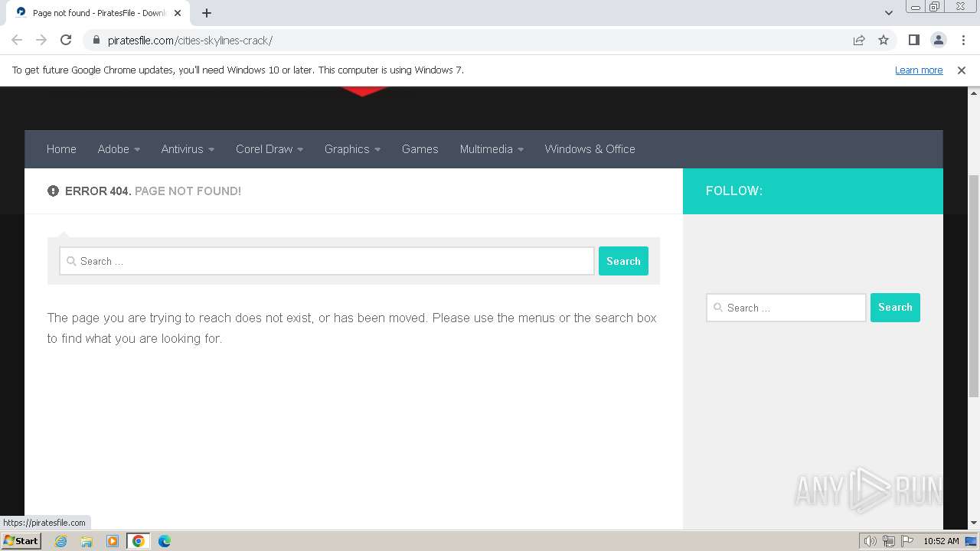Launch Microsoft Edge from the taskbar

coord(165,541)
